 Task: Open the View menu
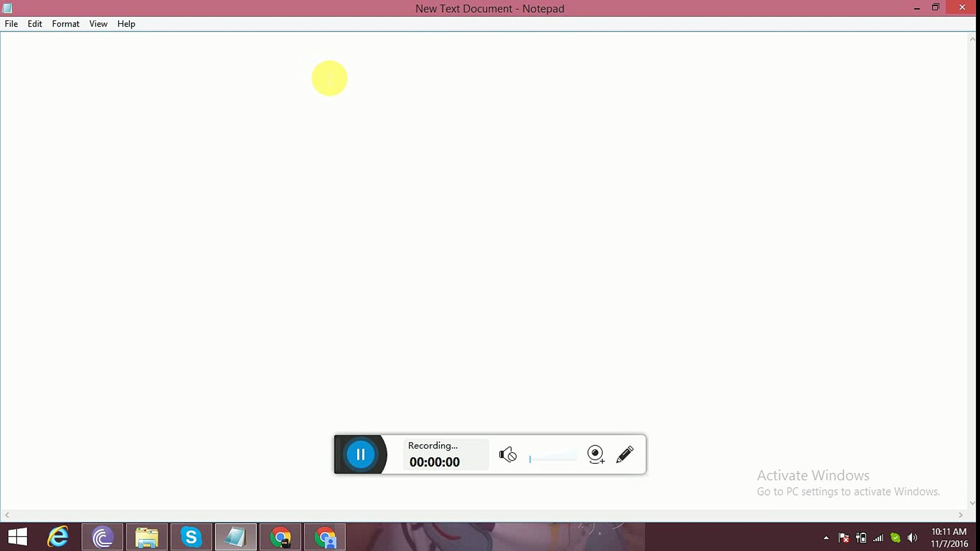pos(98,24)
